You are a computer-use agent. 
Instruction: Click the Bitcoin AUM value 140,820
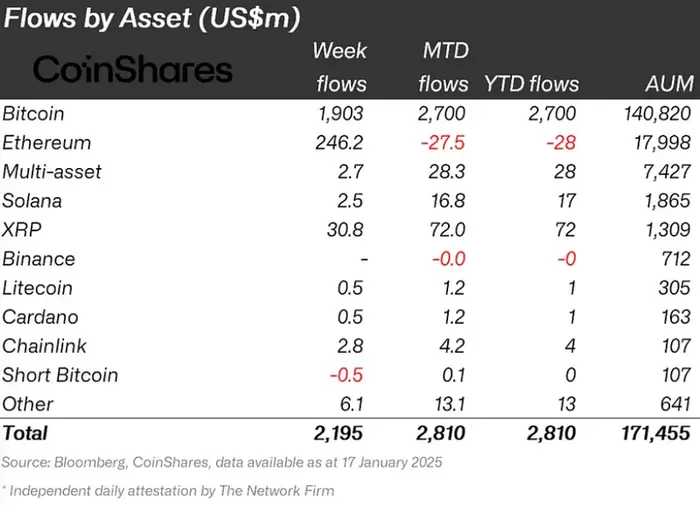(x=656, y=113)
